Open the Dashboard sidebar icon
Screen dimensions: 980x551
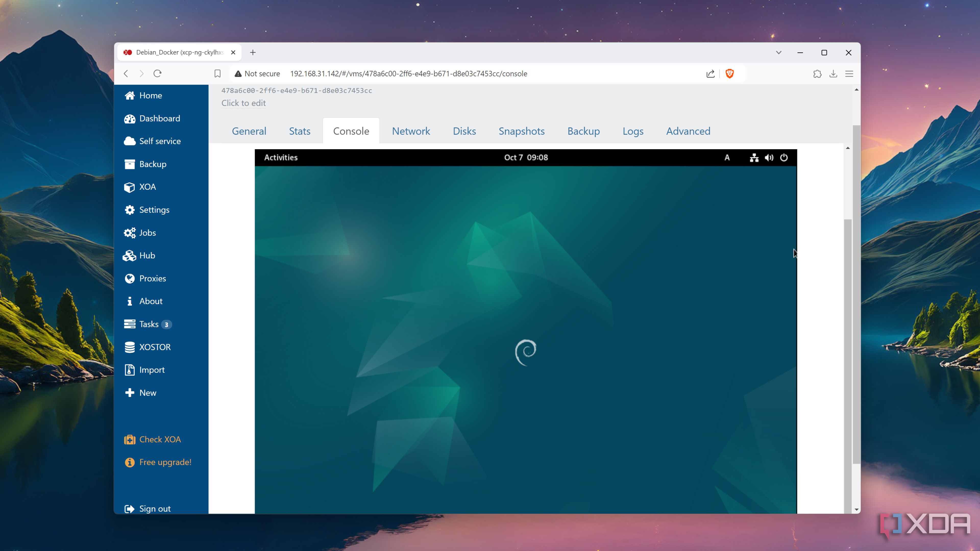pyautogui.click(x=129, y=119)
